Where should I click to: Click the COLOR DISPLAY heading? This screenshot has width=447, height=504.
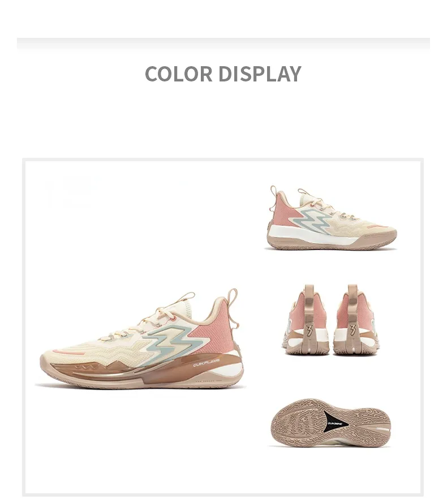(x=223, y=74)
